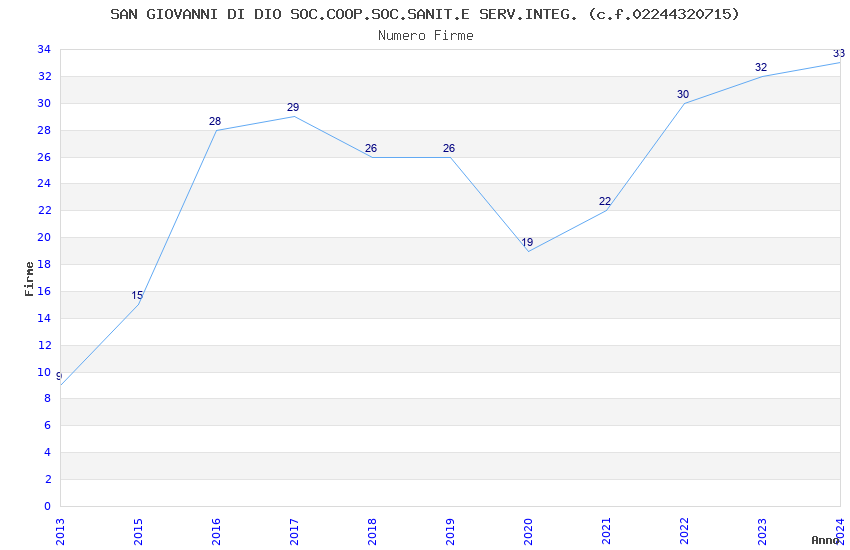Image resolution: width=850 pixels, height=550 pixels.
Task: Click the subtitle "Numero Firme"
Action: coord(426,36)
